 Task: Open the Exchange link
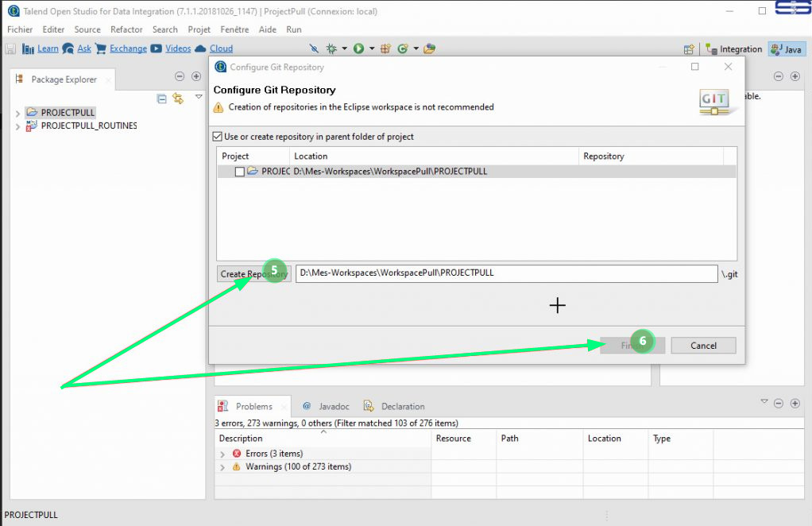pos(128,48)
